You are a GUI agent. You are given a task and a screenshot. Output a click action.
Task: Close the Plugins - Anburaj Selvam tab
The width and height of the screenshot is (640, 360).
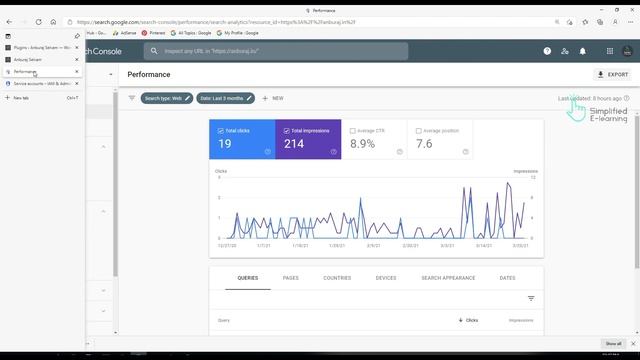[77, 48]
